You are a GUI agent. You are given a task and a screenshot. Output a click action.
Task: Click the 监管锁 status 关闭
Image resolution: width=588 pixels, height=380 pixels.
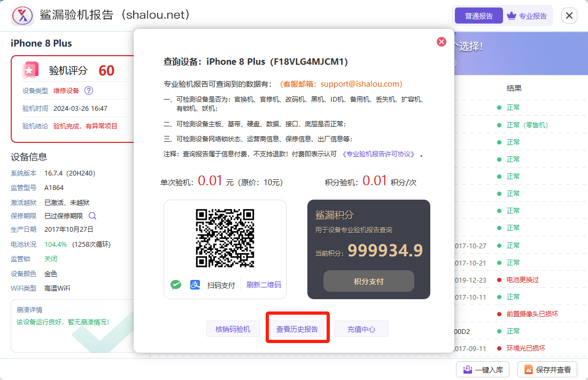pyautogui.click(x=51, y=259)
